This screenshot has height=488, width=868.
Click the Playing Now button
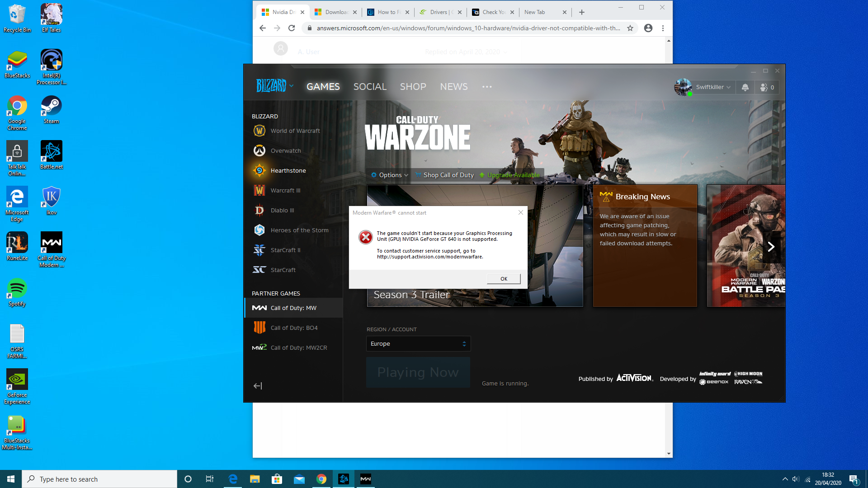click(x=418, y=372)
